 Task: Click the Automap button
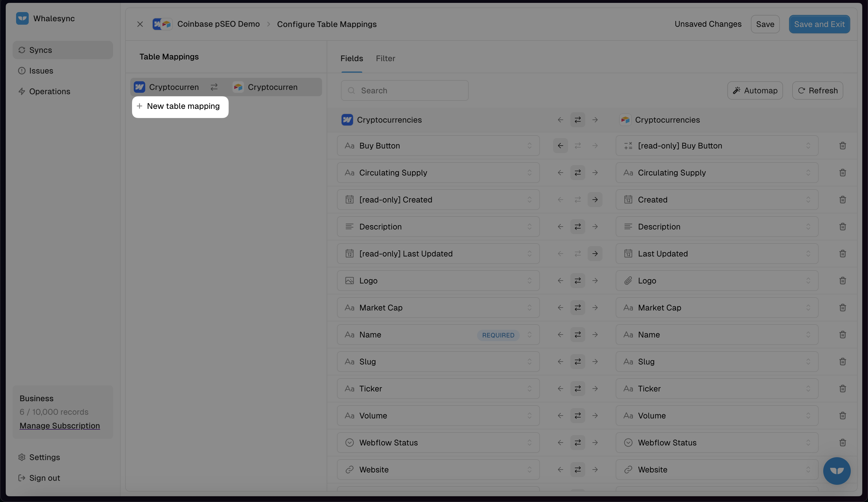pos(755,91)
